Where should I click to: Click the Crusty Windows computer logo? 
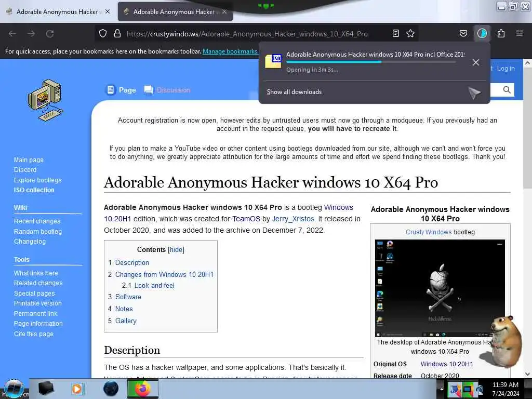tap(46, 101)
